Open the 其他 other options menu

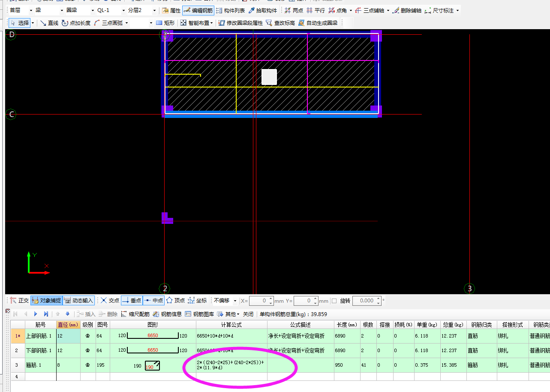(x=228, y=314)
